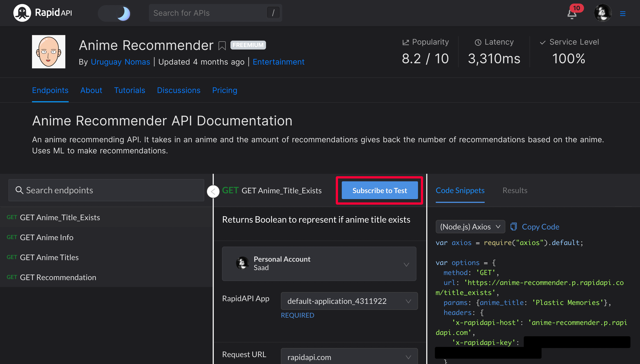The image size is (640, 364).
Task: Click the slash shortcut key icon
Action: 273,13
